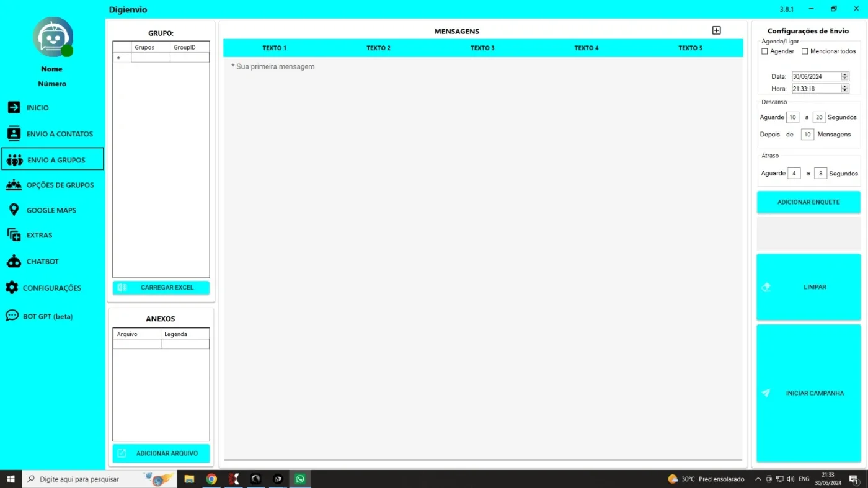868x488 pixels.
Task: Click Descanso minimum seconds field with 10
Action: [792, 117]
